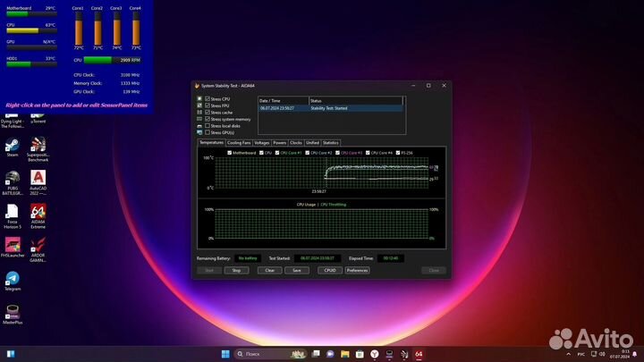Viewport: 644px width, 362px height.
Task: Click the Stress FPU icon
Action: (x=199, y=105)
